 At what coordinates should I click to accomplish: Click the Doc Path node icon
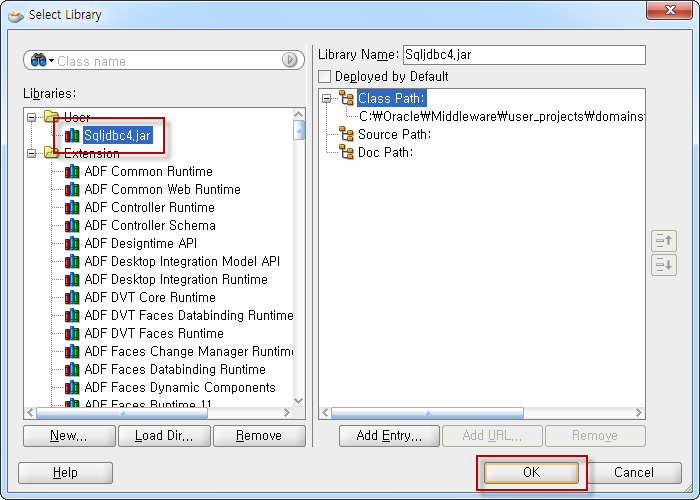(346, 151)
